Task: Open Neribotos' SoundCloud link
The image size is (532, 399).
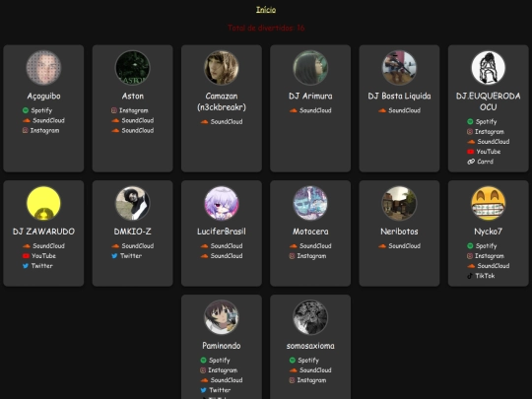Action: tap(399, 245)
